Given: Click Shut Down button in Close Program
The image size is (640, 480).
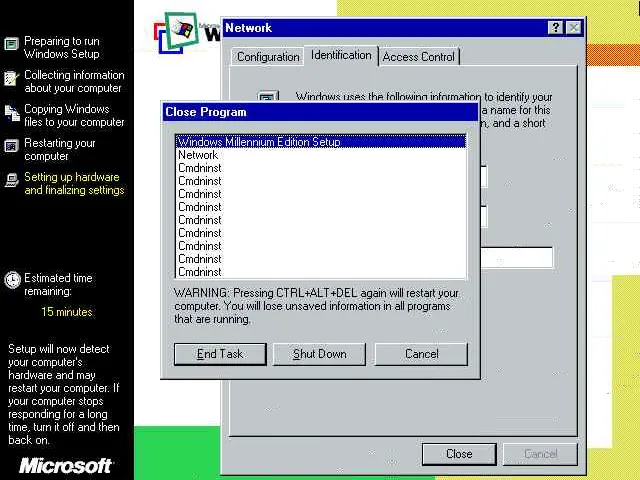Looking at the screenshot, I should (x=319, y=354).
